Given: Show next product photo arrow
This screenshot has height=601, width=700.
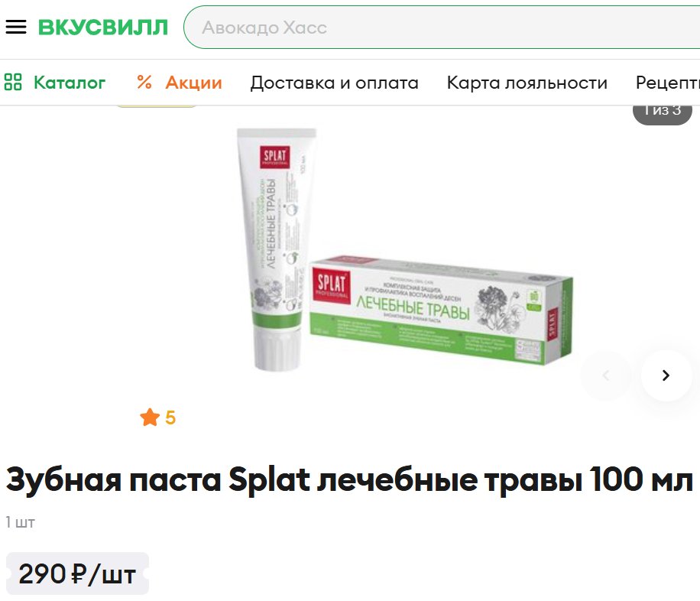Looking at the screenshot, I should pyautogui.click(x=666, y=375).
